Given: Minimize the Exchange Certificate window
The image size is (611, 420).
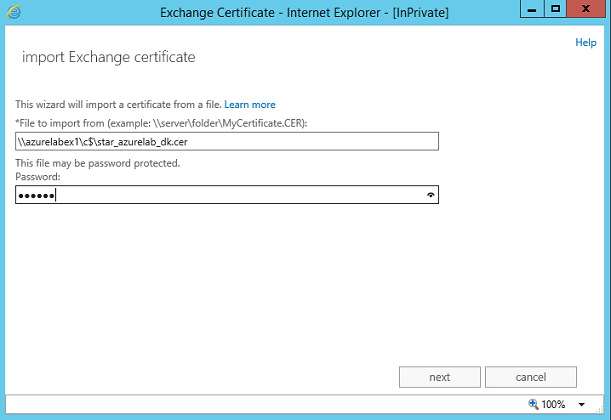Looking at the screenshot, I should (532, 9).
